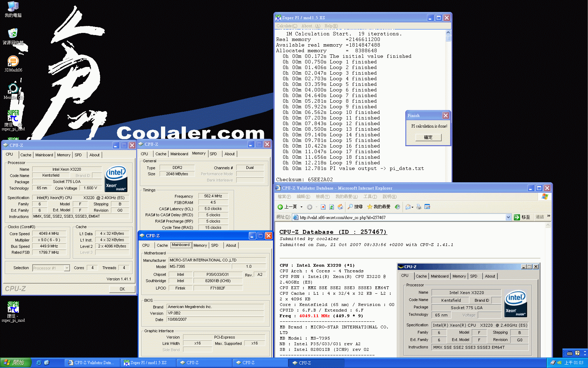Image resolution: width=588 pixels, height=368 pixels.
Task: Open the Windows 開始 Start menu
Action: (16, 363)
